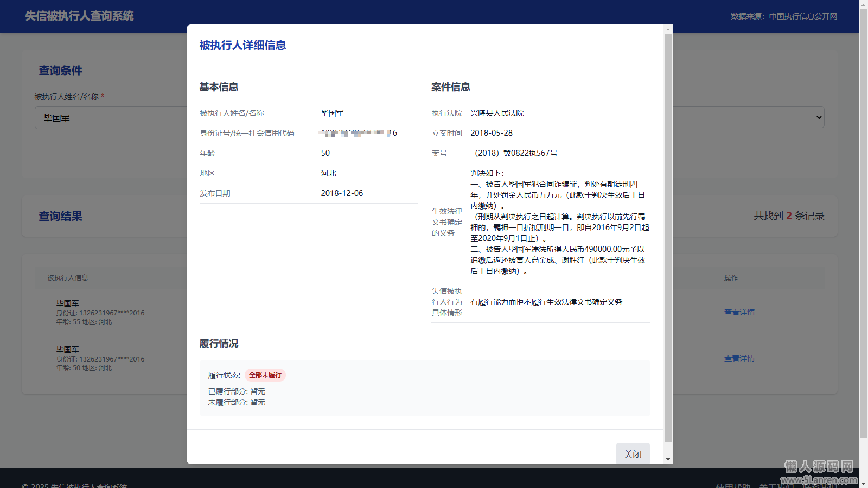Click the case number (2018)冀0822执567号
868x488 pixels.
[515, 153]
